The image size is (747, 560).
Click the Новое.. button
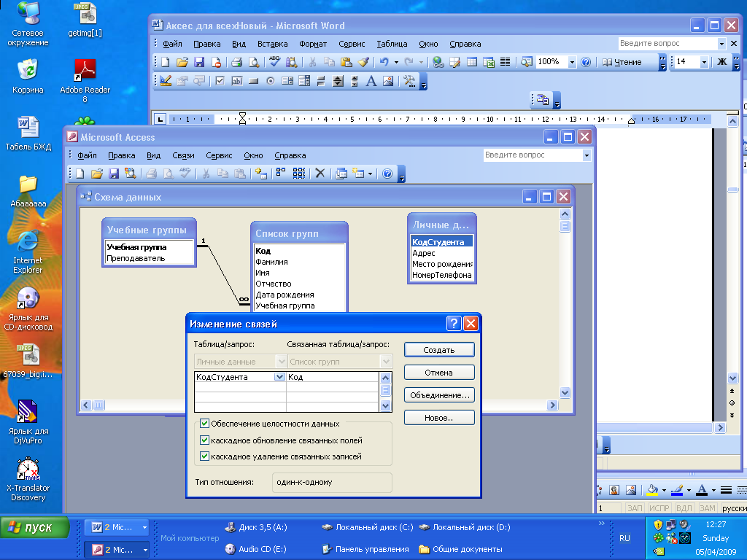(x=438, y=418)
